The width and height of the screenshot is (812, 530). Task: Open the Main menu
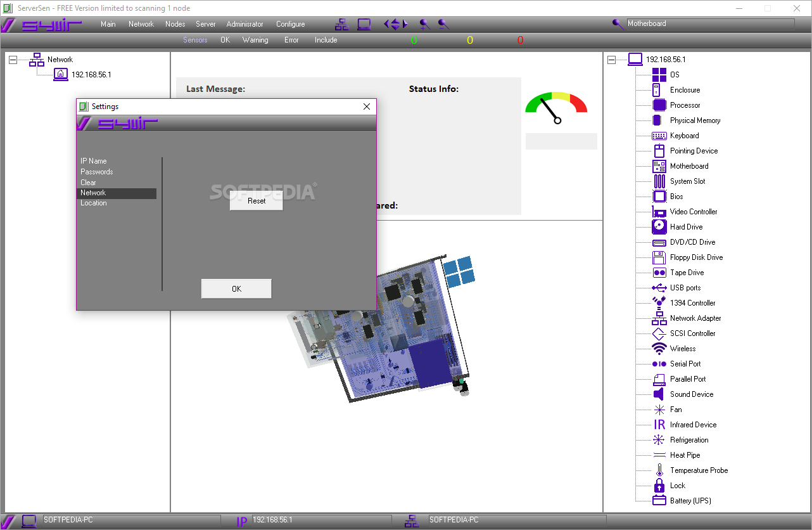108,24
